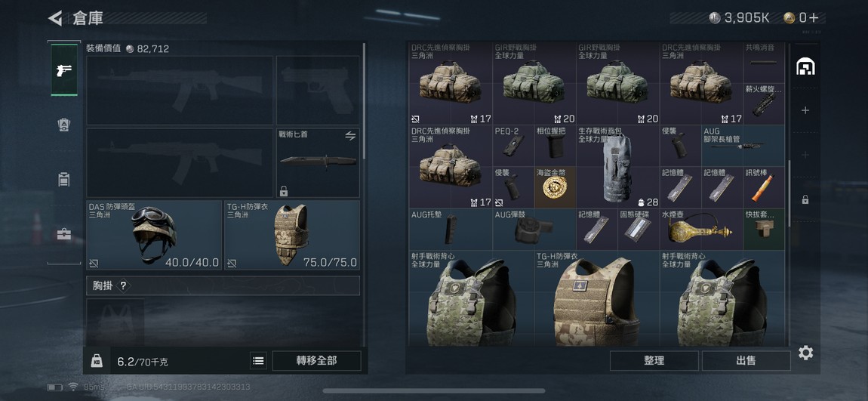Toggle the list view icon beside 轉移全部
The image size is (868, 401).
pyautogui.click(x=258, y=360)
